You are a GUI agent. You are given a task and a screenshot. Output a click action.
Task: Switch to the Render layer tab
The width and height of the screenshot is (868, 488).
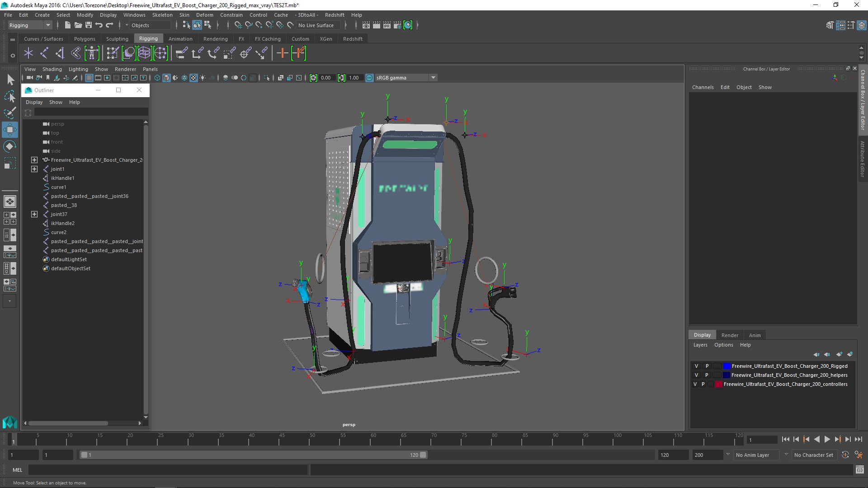[x=730, y=335]
